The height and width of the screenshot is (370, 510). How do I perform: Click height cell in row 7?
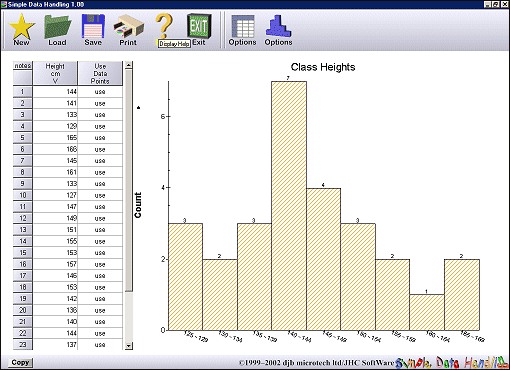pos(55,161)
